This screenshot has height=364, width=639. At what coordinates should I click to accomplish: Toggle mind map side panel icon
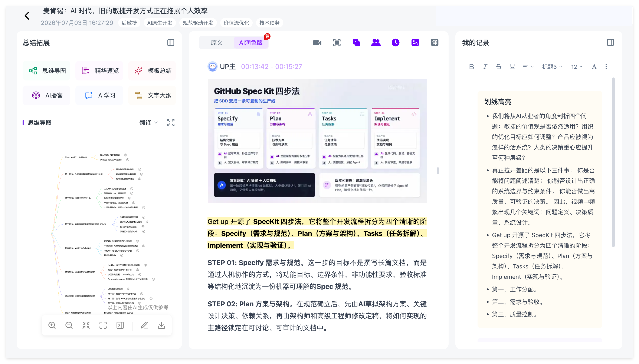(120, 325)
